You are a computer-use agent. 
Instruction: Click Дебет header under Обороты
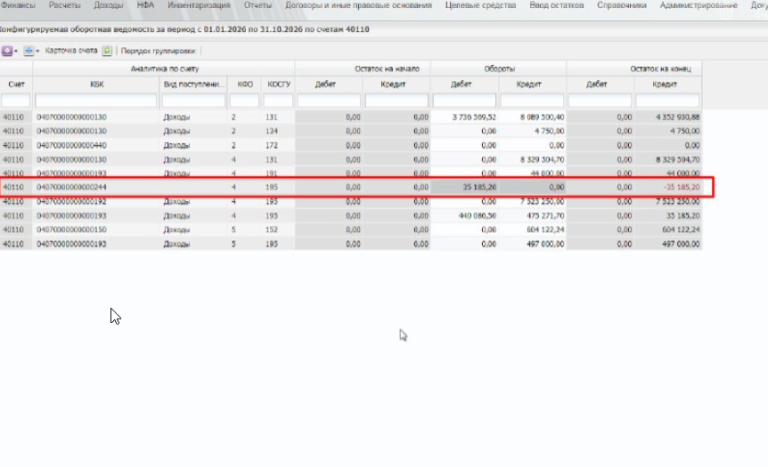click(x=461, y=84)
